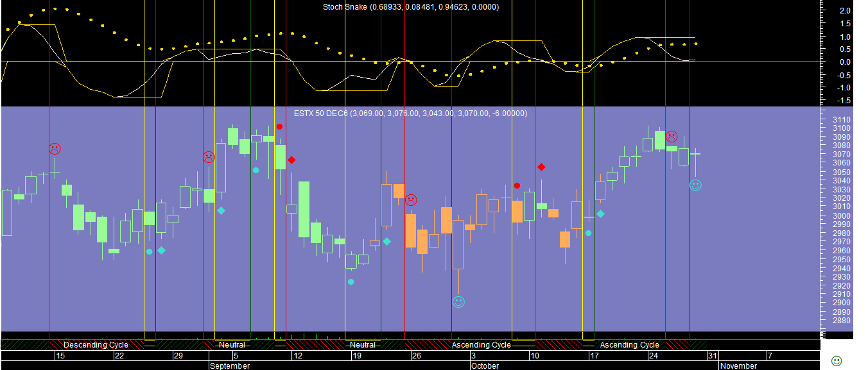Click the red sad face above Descending Cycle line

pos(55,149)
